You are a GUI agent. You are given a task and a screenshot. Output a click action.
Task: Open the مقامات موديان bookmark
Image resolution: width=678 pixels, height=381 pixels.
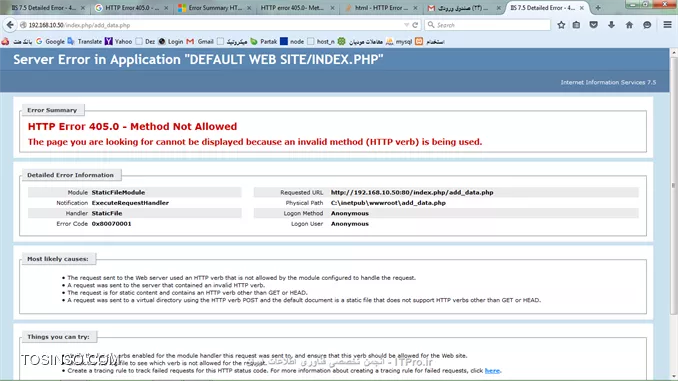click(x=360, y=42)
